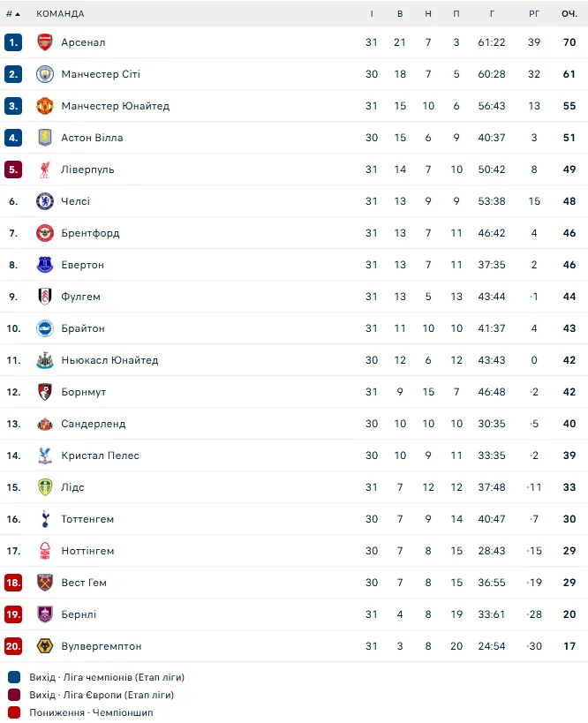Click the Tottenham cockerel crest
This screenshot has height=723, width=588.
click(x=45, y=519)
